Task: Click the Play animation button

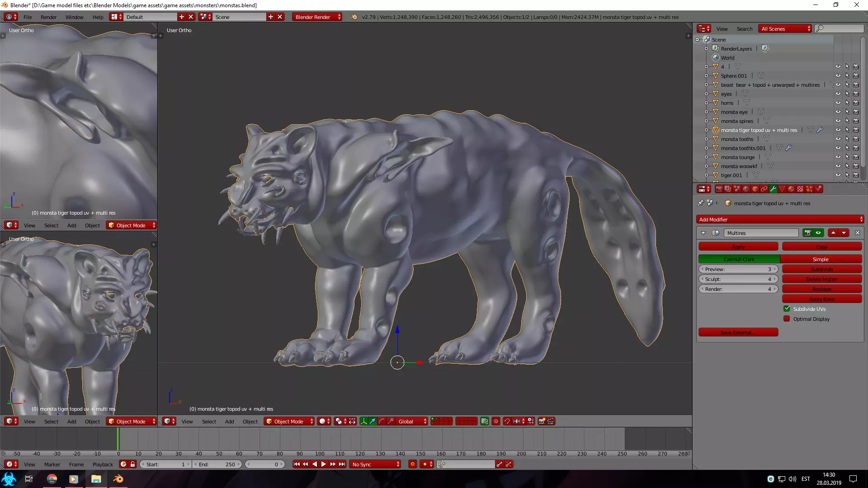Action: pyautogui.click(x=324, y=465)
